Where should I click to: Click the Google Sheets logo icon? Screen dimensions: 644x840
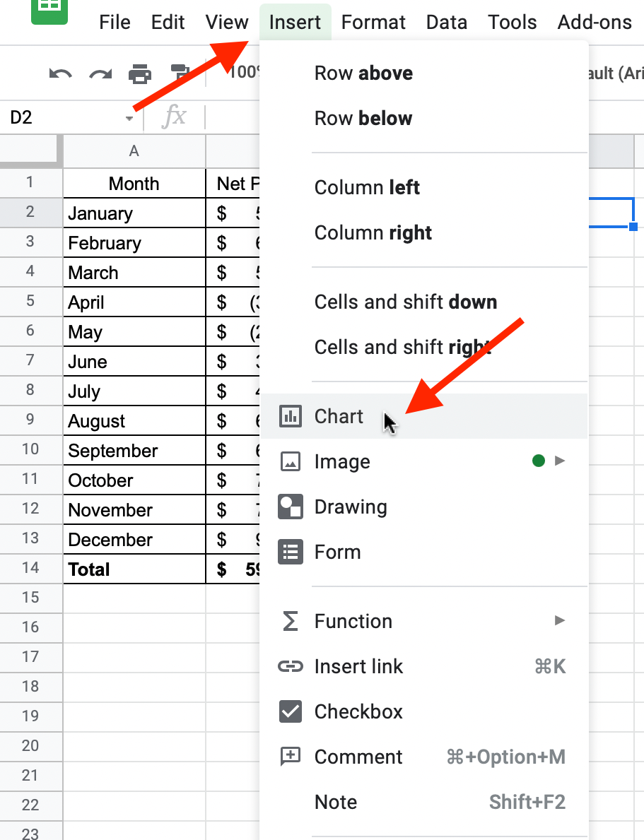coord(49,8)
